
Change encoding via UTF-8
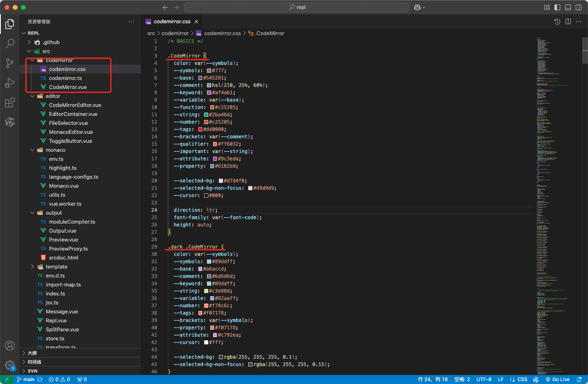coord(484,380)
